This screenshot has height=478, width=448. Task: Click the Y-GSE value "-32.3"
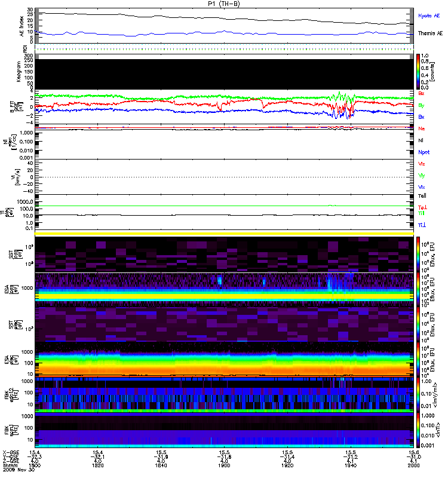(35, 457)
